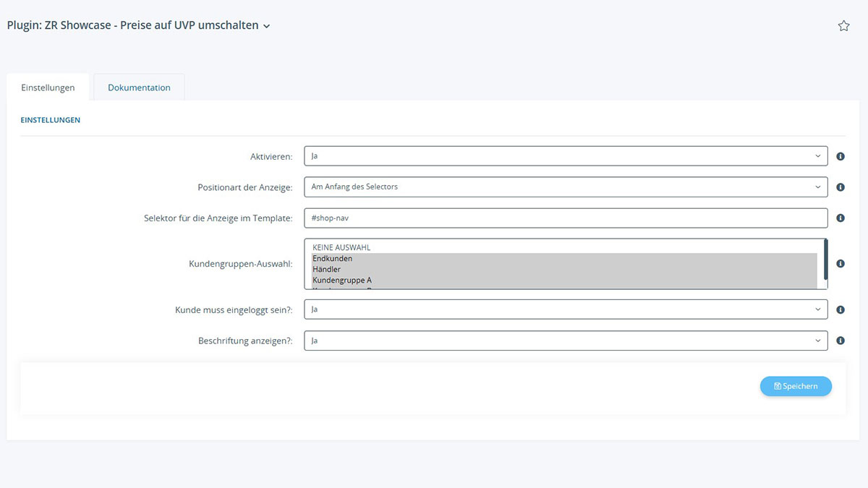Select Händler in the customer group list

click(x=327, y=269)
